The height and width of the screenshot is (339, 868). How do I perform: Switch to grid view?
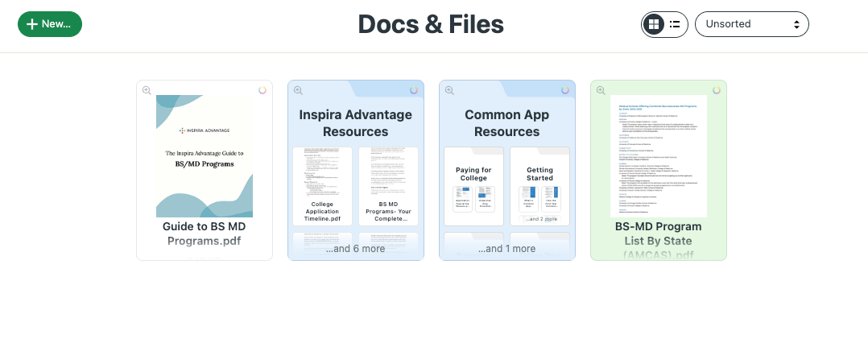tap(654, 24)
